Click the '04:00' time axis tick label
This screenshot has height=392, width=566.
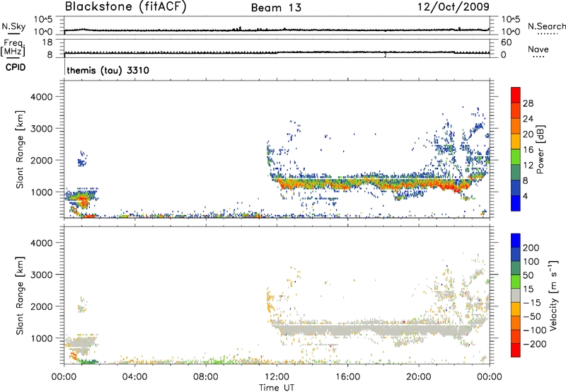point(135,377)
